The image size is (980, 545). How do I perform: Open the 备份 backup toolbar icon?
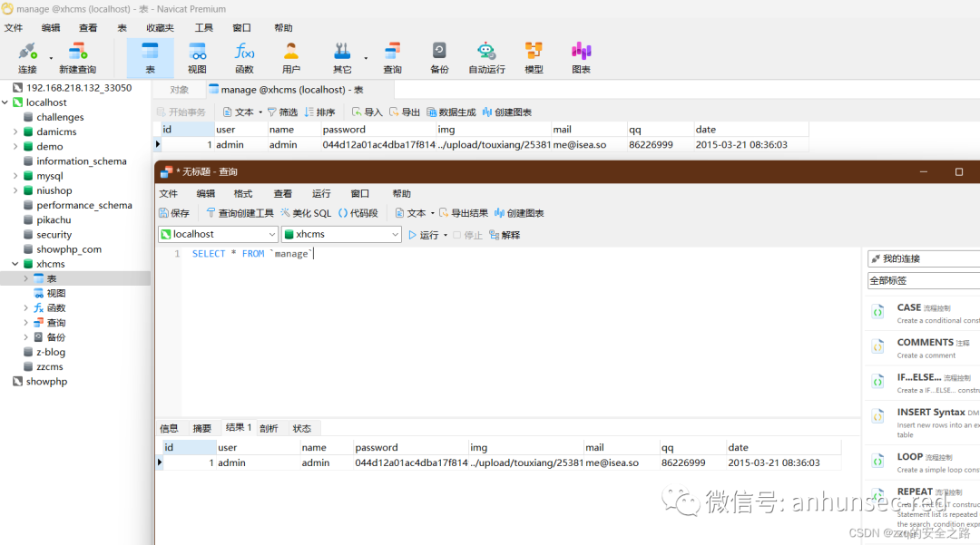tap(439, 58)
